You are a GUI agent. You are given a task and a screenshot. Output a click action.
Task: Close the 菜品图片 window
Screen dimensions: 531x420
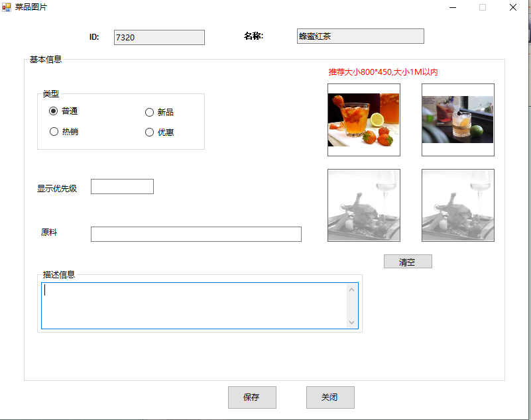[512, 7]
